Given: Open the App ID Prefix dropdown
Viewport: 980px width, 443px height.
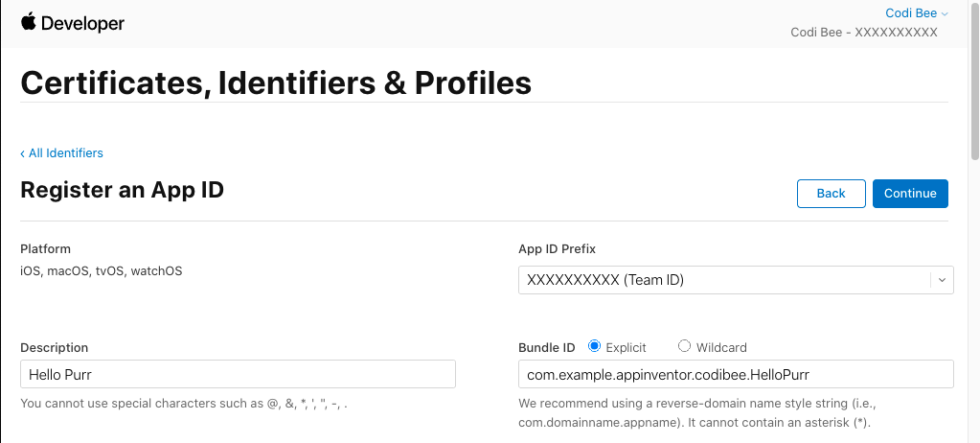Looking at the screenshot, I should tap(724, 280).
